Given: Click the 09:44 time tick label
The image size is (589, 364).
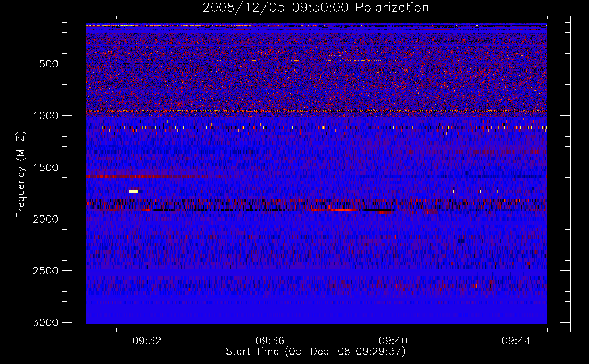Looking at the screenshot, I should 516,341.
